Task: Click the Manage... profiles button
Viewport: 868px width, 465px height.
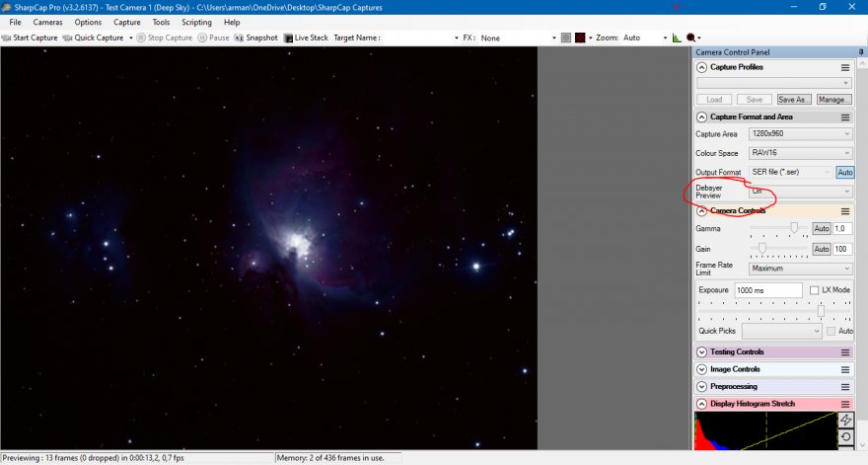Action: 833,100
